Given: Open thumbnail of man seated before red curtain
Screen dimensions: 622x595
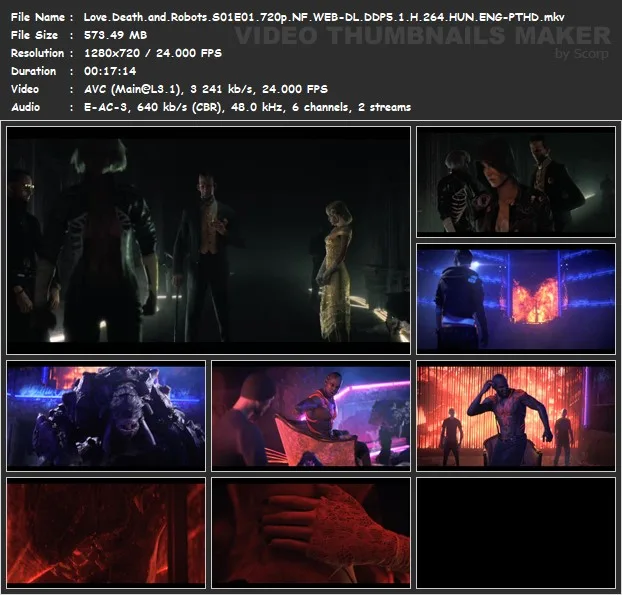Looking at the screenshot, I should point(516,416).
